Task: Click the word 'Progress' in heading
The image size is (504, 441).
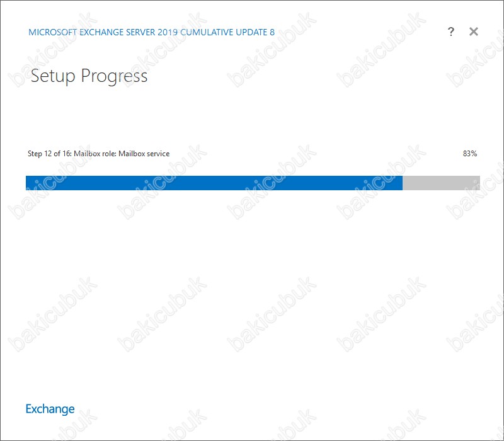Action: coord(114,76)
